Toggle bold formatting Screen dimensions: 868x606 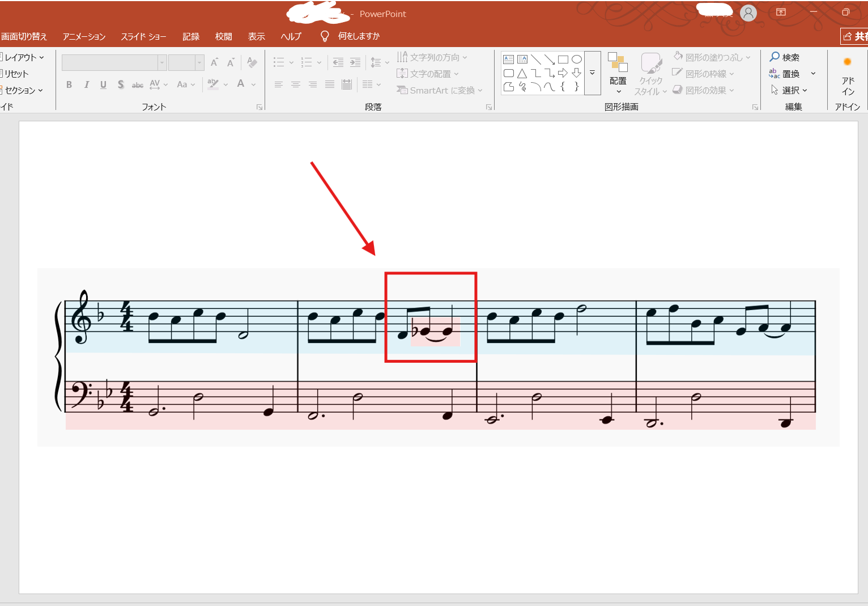click(x=69, y=84)
